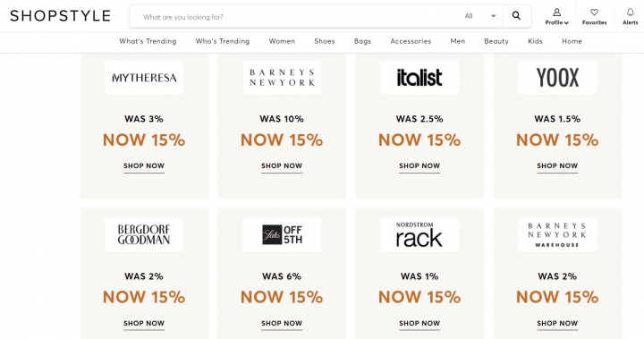Open the Accessories menu

click(x=411, y=41)
